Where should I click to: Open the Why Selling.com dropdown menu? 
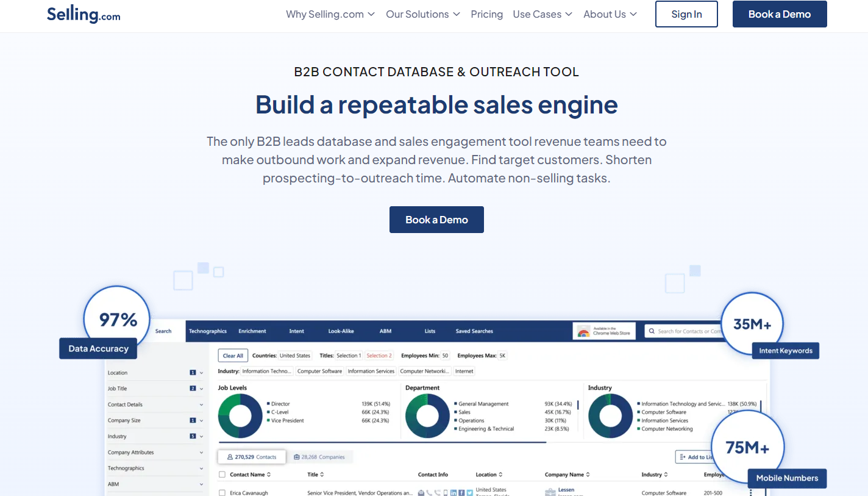330,14
